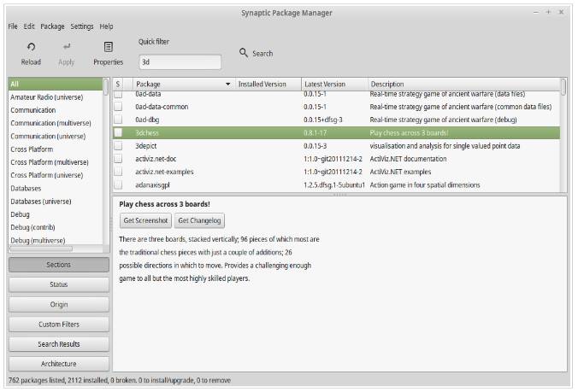Screen dimensions: 578x392
Task: Open the Package menu
Action: pos(52,26)
